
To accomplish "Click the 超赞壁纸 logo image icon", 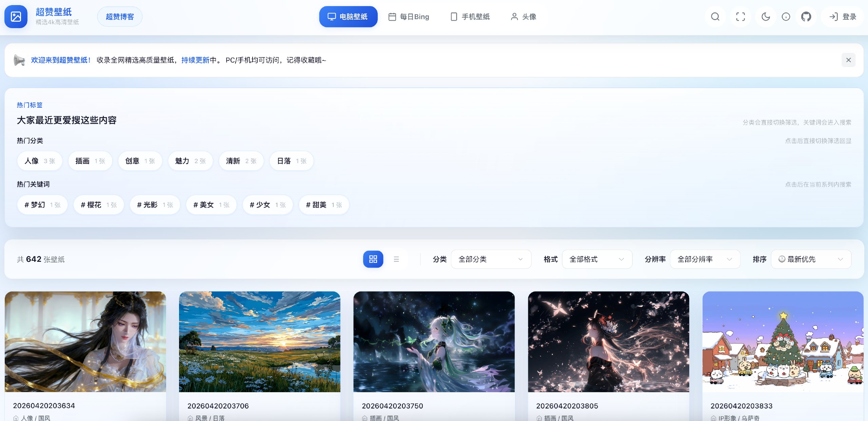I will click(x=16, y=17).
